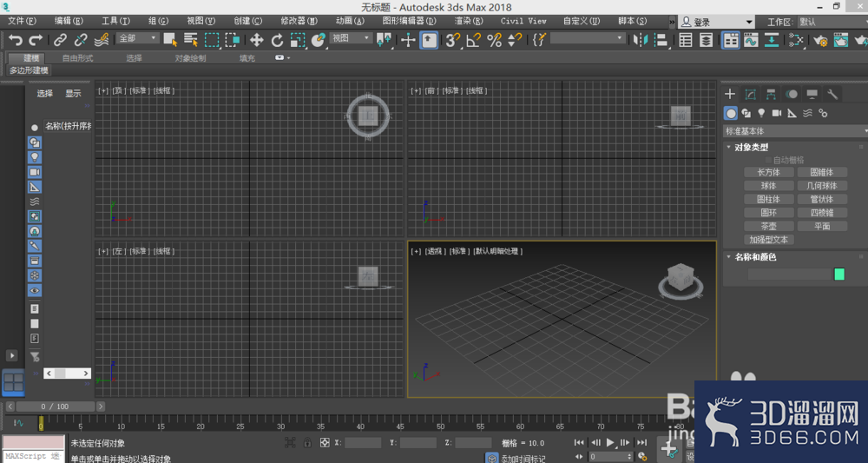This screenshot has width=868, height=463.
Task: Click the time slider 0 / 100
Action: pos(55,407)
